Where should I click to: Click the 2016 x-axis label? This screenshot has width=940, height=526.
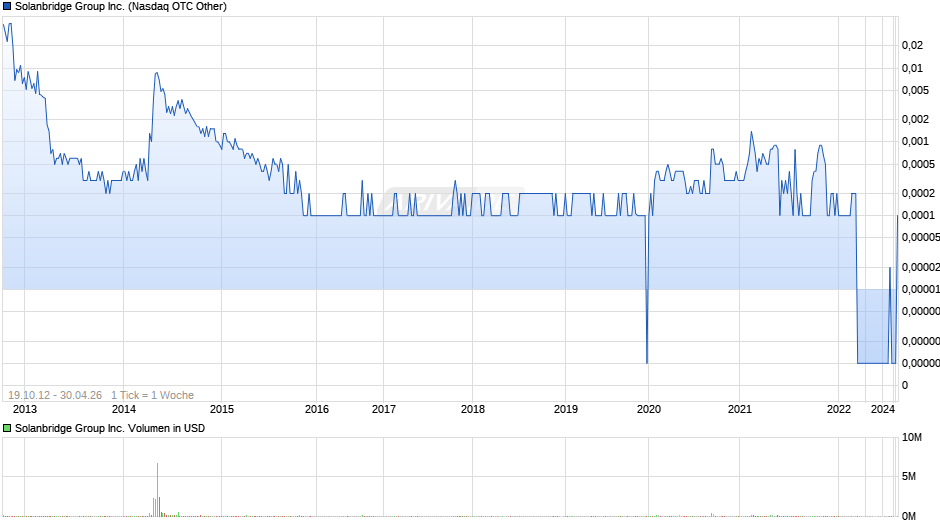coord(317,409)
